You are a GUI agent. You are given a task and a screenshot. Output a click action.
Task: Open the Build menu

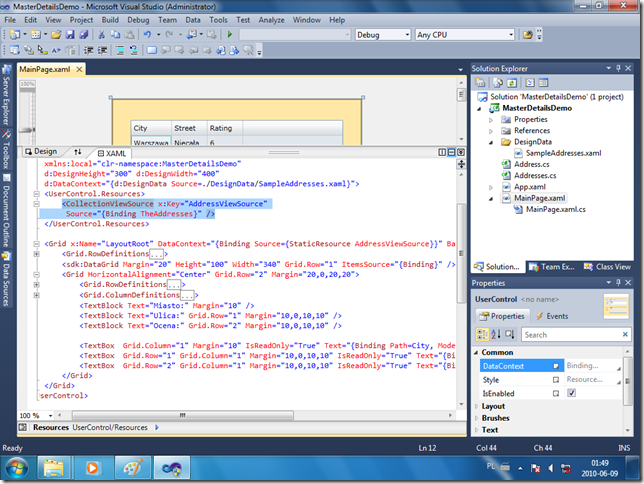[x=110, y=20]
